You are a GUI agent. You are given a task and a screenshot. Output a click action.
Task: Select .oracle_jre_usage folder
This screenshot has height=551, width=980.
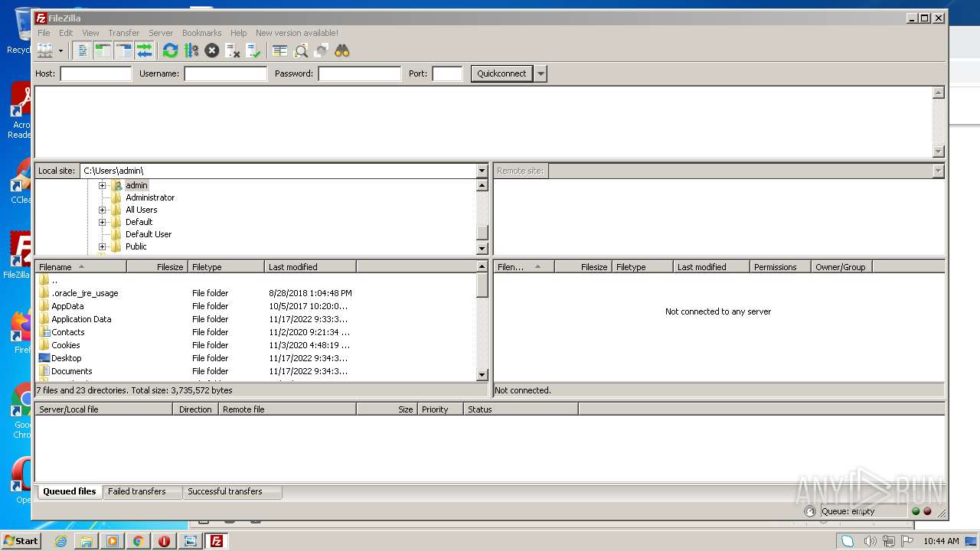point(84,293)
